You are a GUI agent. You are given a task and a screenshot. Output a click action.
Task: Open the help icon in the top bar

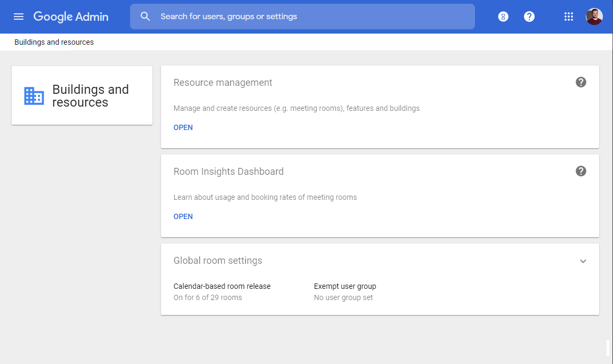pyautogui.click(x=529, y=17)
